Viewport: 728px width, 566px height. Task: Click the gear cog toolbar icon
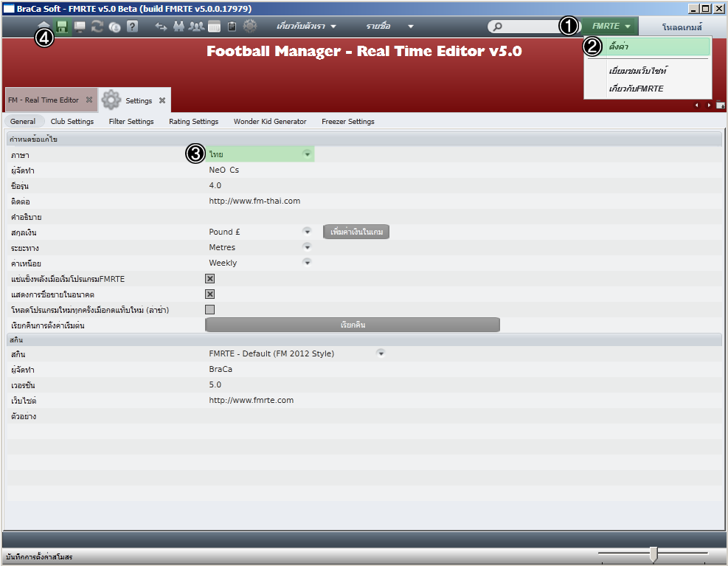click(x=250, y=26)
